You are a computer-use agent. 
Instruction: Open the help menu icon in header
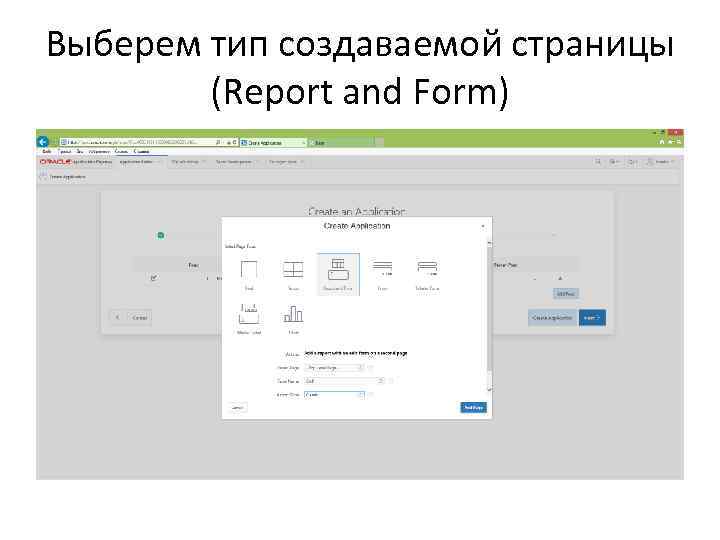point(632,162)
